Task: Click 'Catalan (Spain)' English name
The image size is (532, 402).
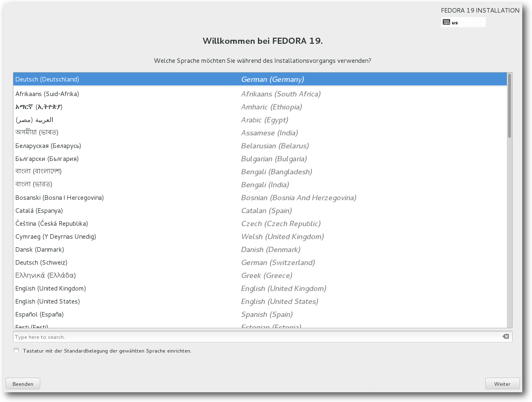Action: [x=266, y=211]
